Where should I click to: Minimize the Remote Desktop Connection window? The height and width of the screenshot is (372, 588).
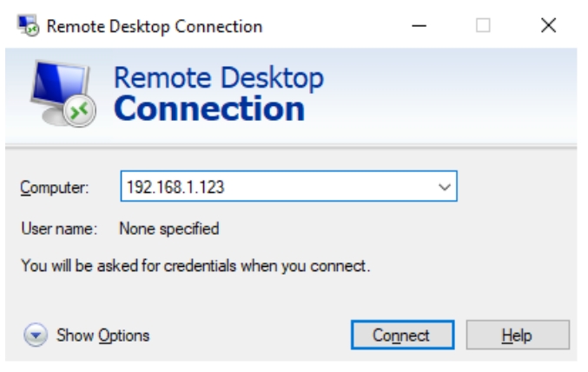[x=419, y=26]
